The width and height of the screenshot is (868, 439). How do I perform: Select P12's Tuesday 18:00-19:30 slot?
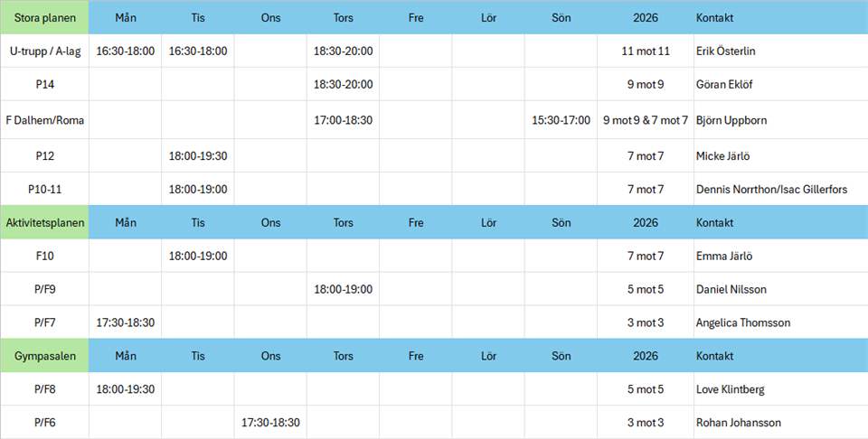click(x=198, y=155)
